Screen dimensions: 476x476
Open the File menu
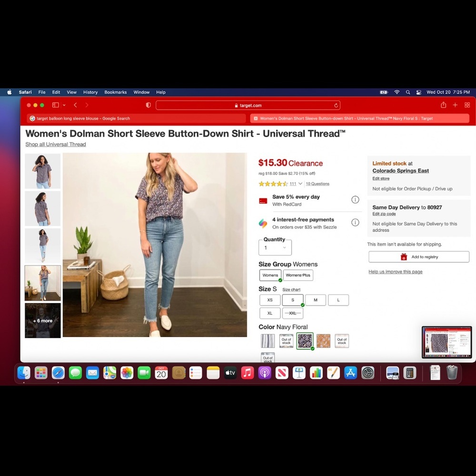coord(42,92)
